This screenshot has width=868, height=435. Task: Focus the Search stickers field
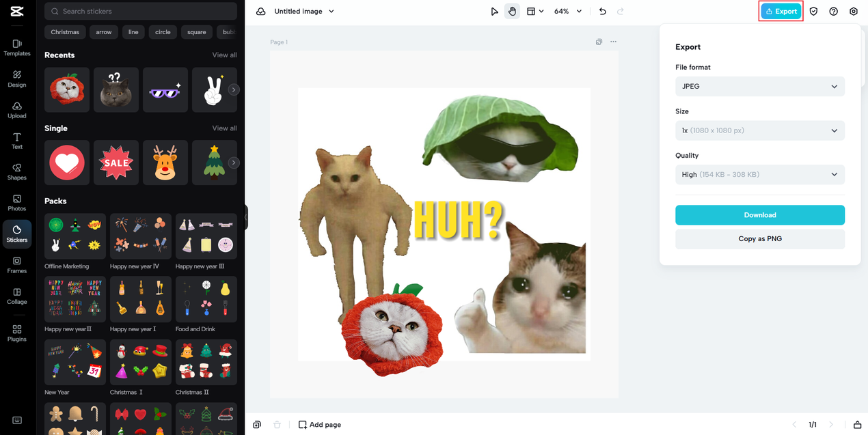pyautogui.click(x=141, y=11)
